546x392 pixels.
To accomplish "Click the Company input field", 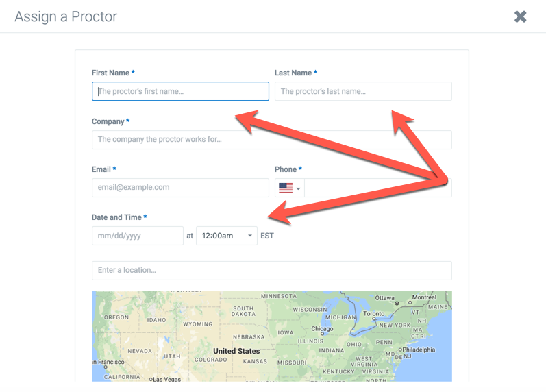I will pos(271,140).
